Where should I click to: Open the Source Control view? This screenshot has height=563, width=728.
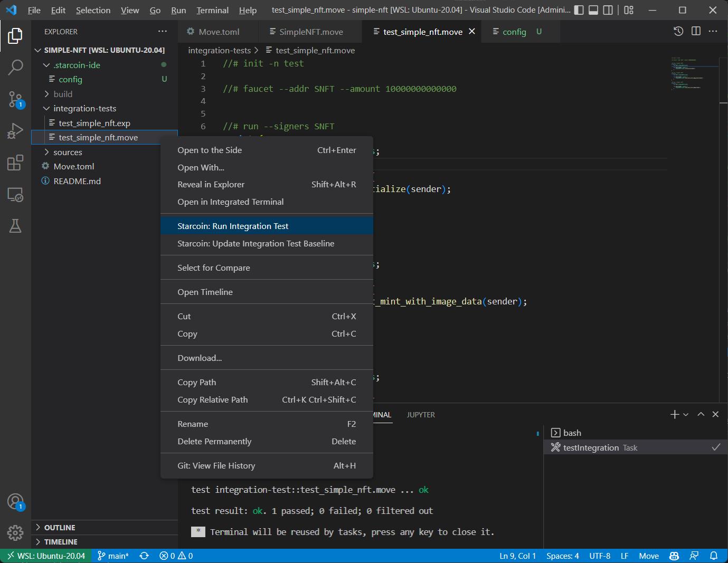point(15,99)
